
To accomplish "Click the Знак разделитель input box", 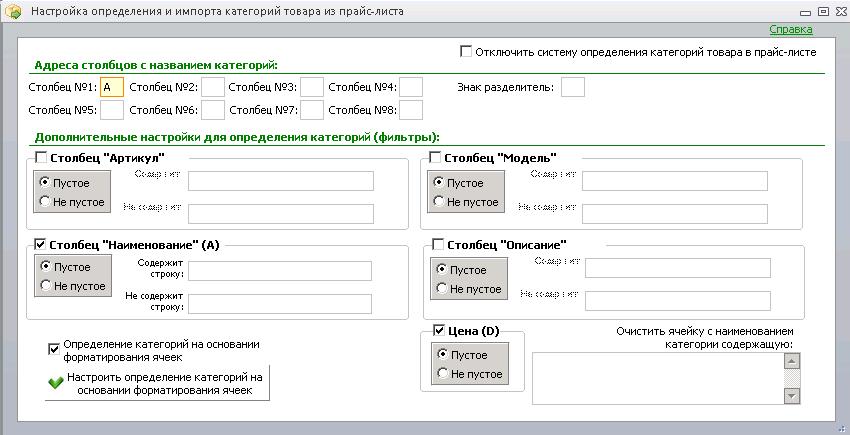I will (x=572, y=87).
